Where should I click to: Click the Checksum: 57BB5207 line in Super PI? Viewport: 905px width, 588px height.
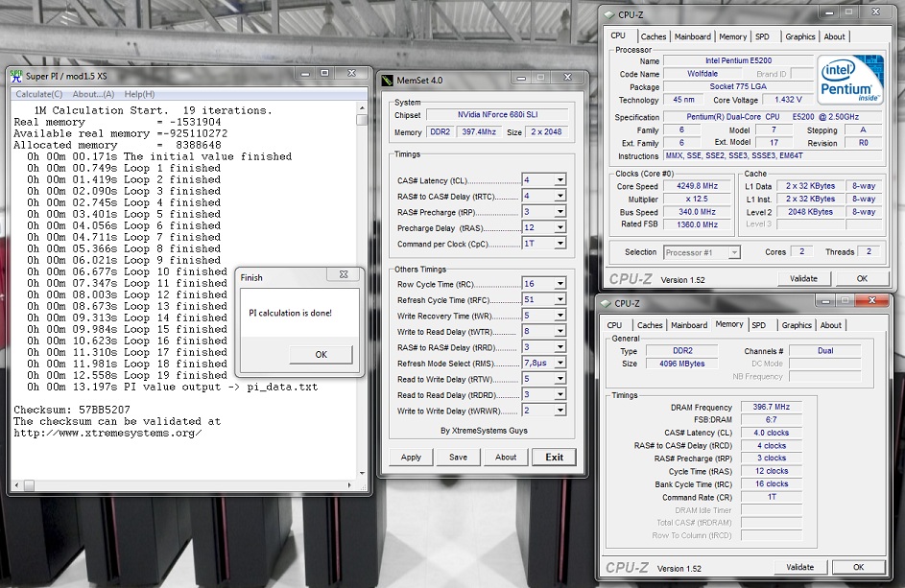[72, 410]
